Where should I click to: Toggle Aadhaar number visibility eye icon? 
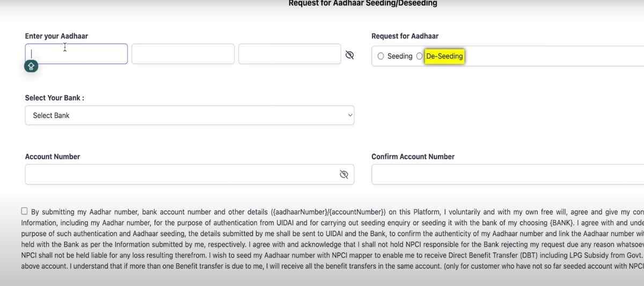350,55
